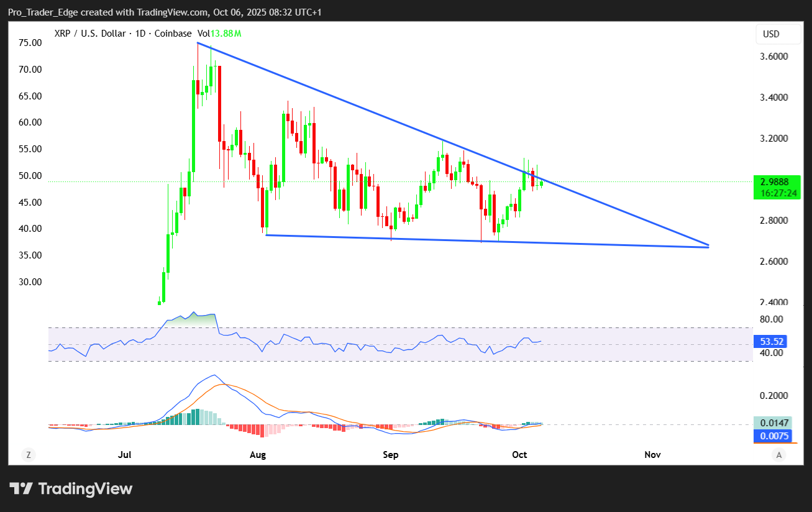This screenshot has width=812, height=512.
Task: Click the TradingView logo icon
Action: [x=21, y=489]
